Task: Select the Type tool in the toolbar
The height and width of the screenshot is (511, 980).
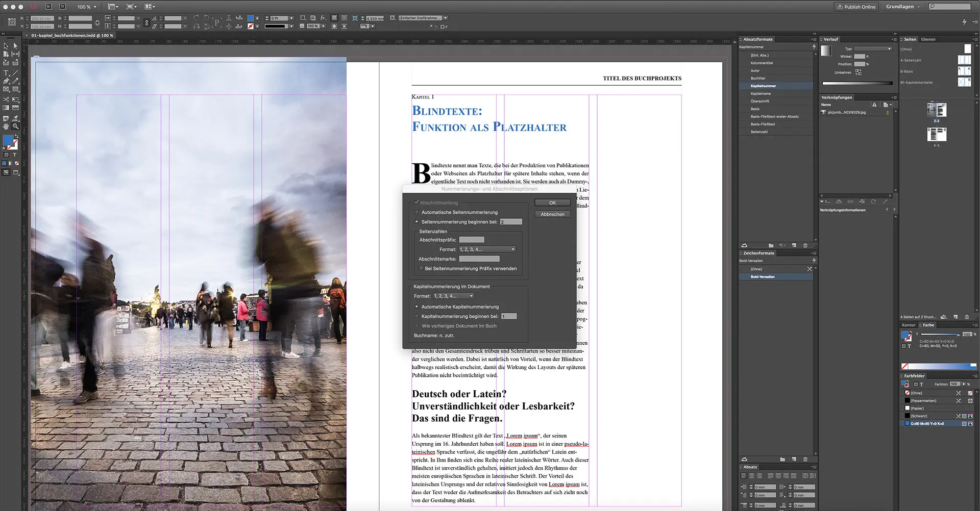Action: pyautogui.click(x=6, y=72)
